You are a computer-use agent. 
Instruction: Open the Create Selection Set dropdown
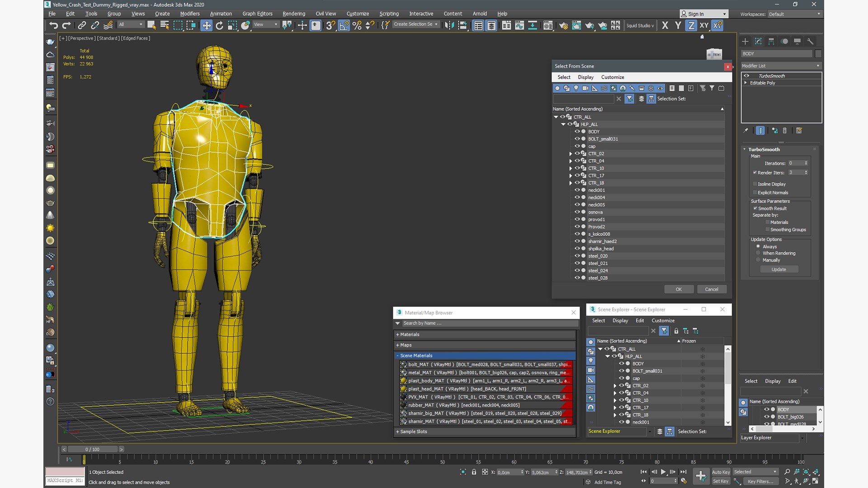pos(415,24)
